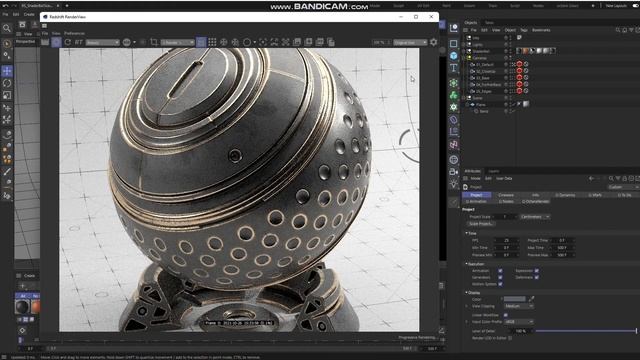The height and width of the screenshot is (360, 640).
Task: Click the Objects manager search icon
Action: pos(618,30)
